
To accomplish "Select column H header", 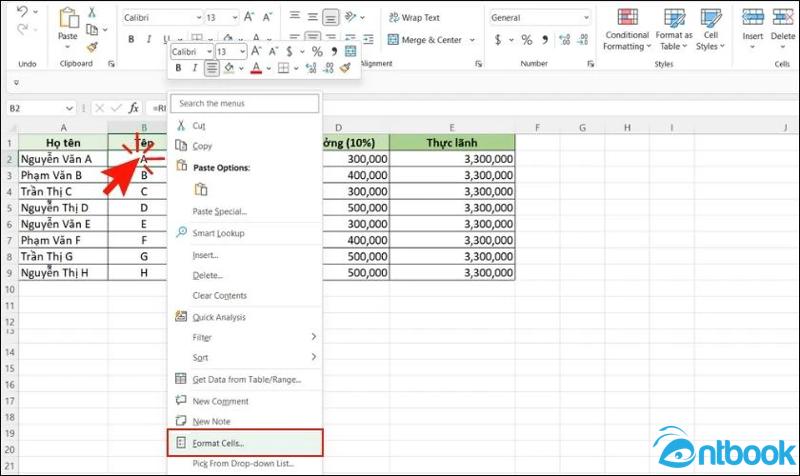I will 627,128.
